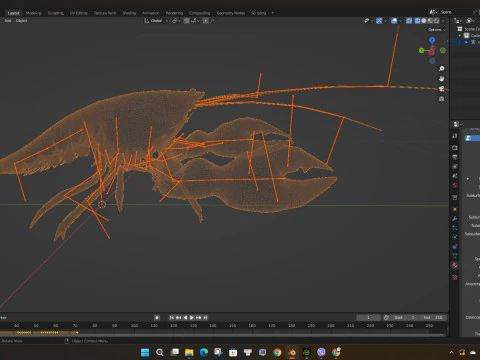Open the Rendering workspace tab

pos(174,13)
